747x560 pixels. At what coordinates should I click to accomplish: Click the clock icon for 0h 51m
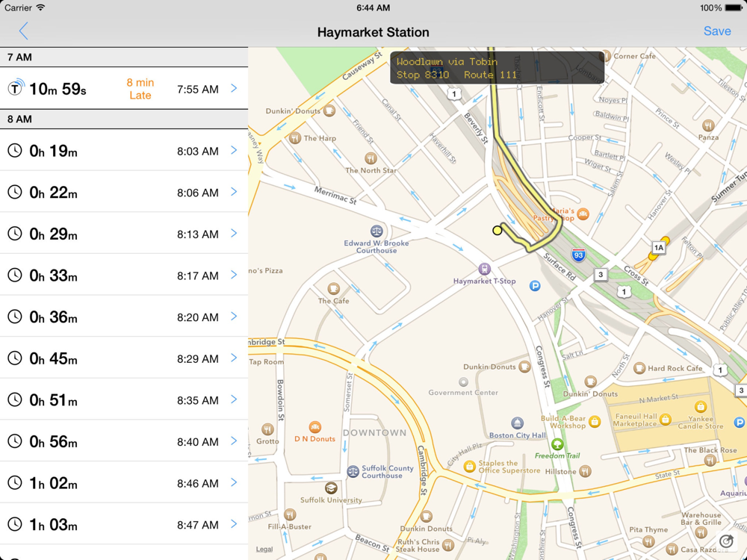15,399
